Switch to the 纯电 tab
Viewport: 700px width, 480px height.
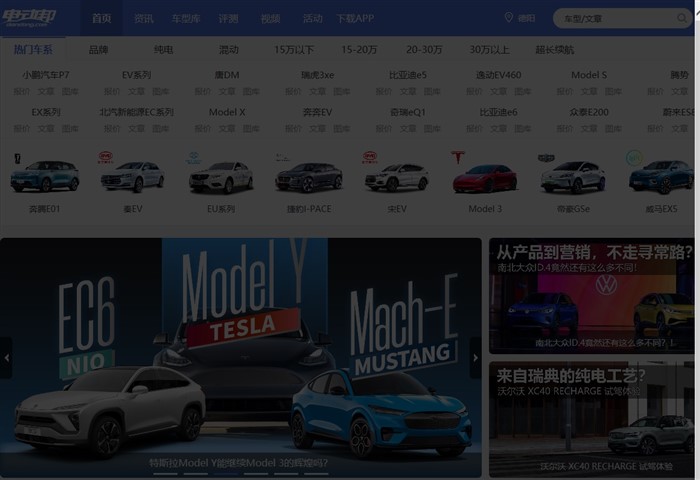(x=163, y=50)
